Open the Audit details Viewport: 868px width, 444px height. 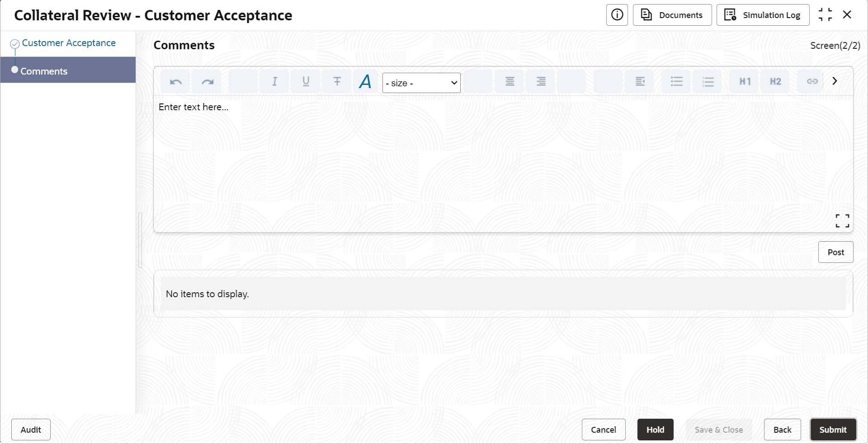pyautogui.click(x=31, y=430)
